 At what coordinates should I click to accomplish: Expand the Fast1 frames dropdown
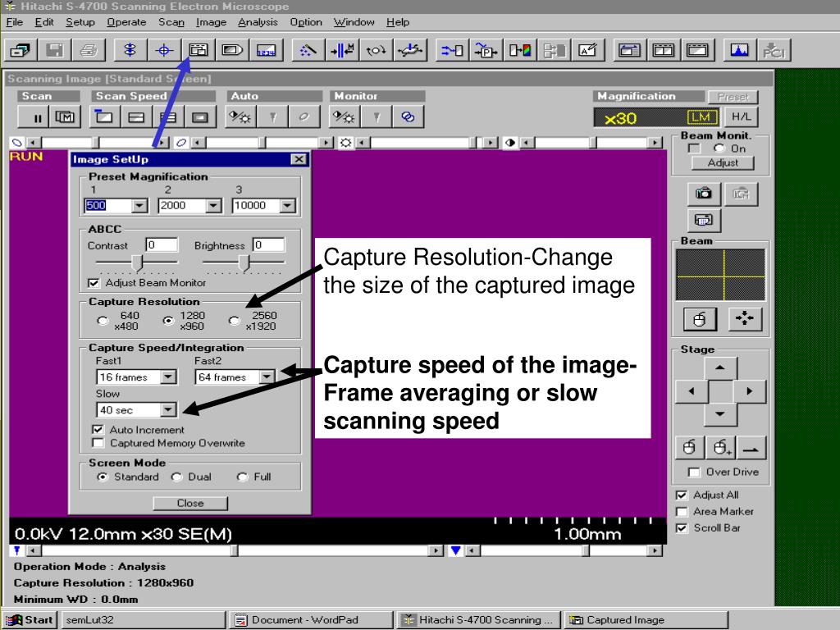coord(168,377)
